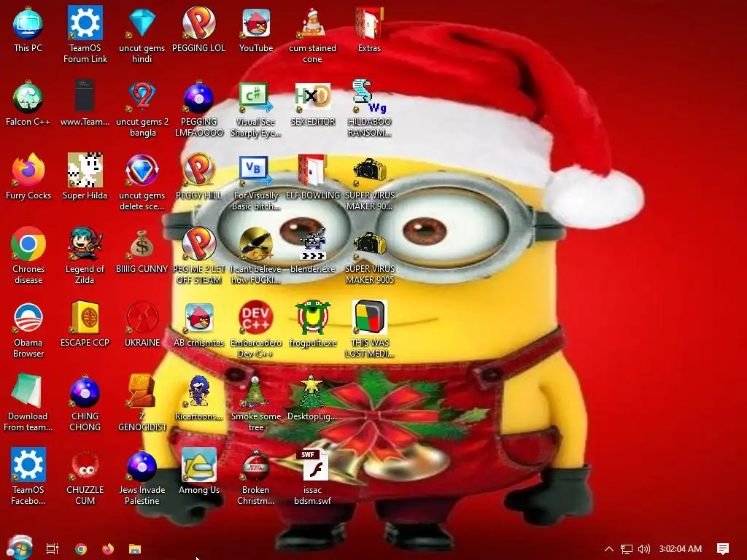Image resolution: width=747 pixels, height=560 pixels.
Task: Open File Explorer from the taskbar
Action: (x=135, y=549)
